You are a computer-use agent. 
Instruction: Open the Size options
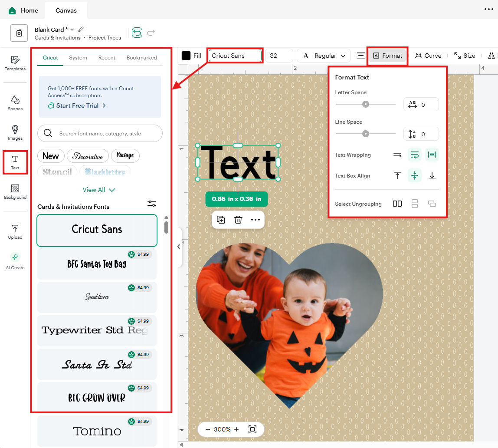click(465, 56)
